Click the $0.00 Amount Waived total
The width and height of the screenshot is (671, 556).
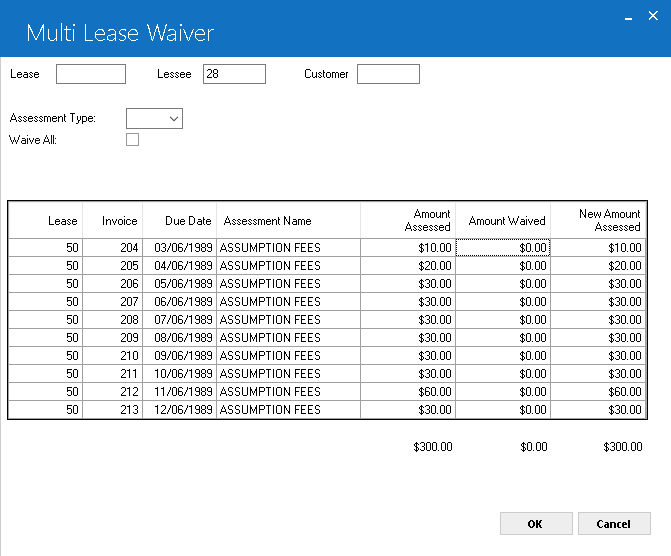pos(534,447)
